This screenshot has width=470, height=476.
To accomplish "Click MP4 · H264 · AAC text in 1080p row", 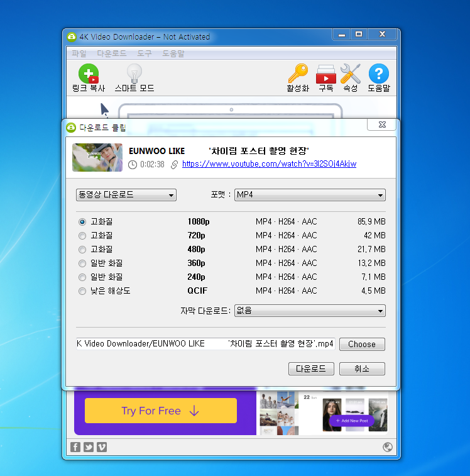I will pos(286,221).
